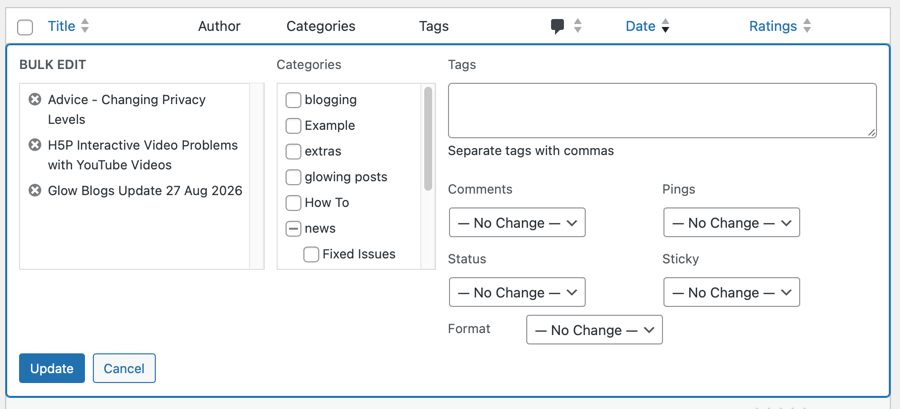Remove 'Glow Blogs Update 27 Aug 2026' from list

pos(35,190)
